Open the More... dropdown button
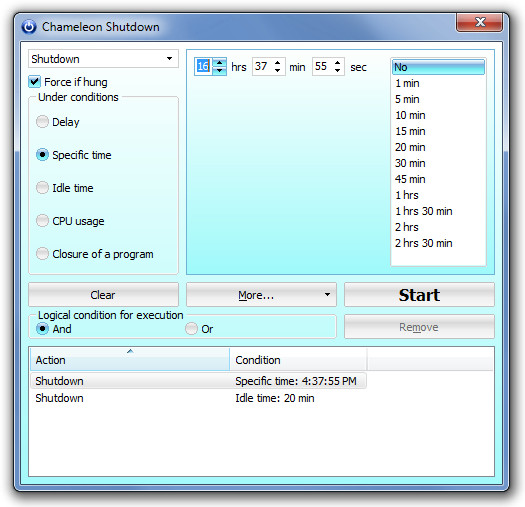525x507 pixels. coord(261,295)
